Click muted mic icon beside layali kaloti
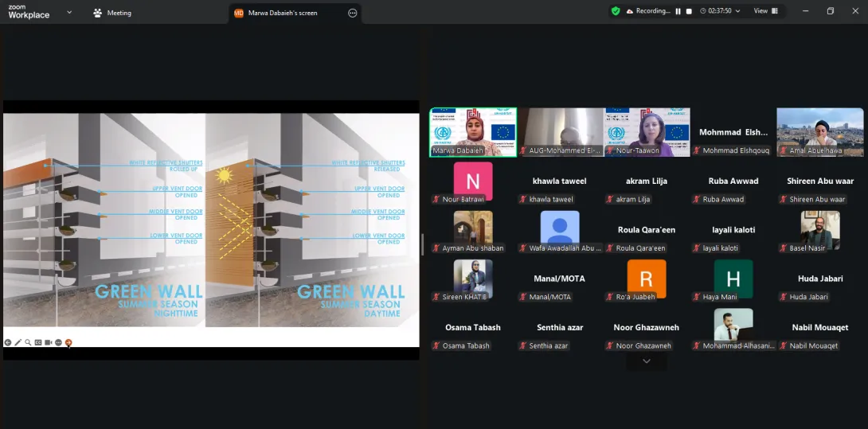868x429 pixels. pos(697,248)
